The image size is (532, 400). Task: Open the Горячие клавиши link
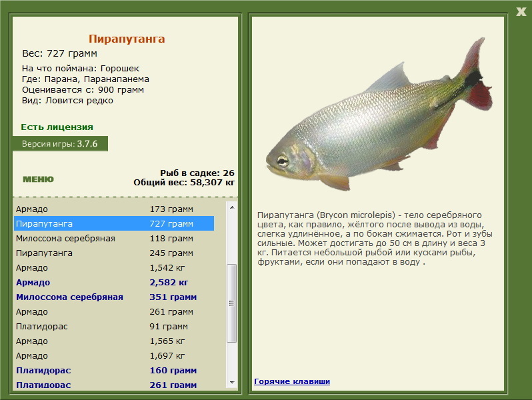pos(292,381)
